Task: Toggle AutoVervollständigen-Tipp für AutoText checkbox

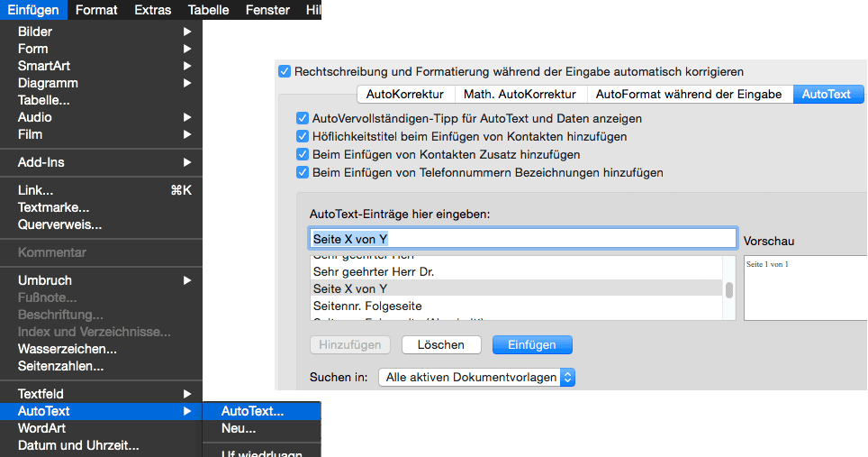Action: [x=303, y=118]
